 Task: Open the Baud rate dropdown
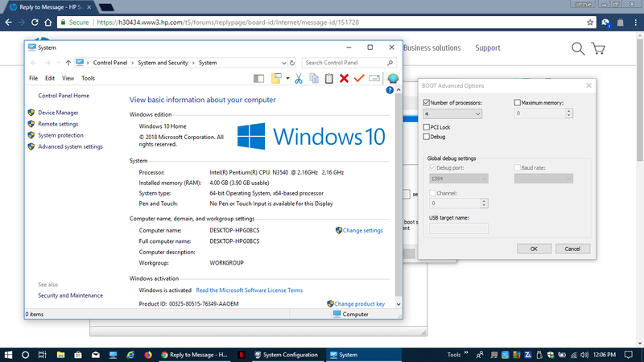point(543,179)
